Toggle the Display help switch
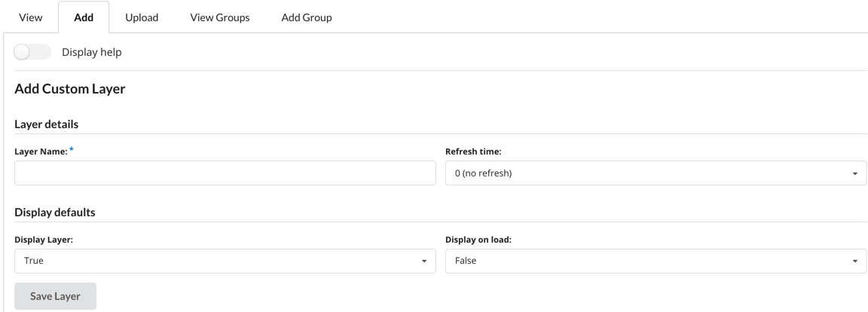Screen dimensions: 868x312 click(x=33, y=52)
